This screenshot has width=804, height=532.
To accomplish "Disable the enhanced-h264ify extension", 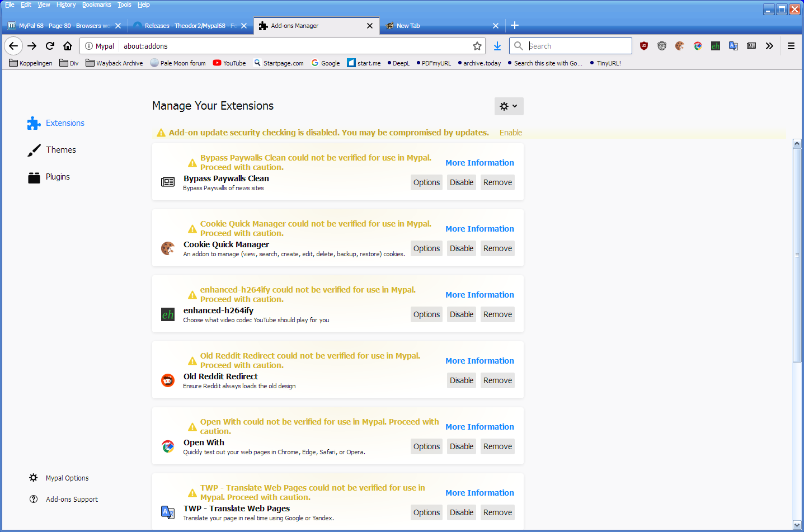I will [462, 314].
